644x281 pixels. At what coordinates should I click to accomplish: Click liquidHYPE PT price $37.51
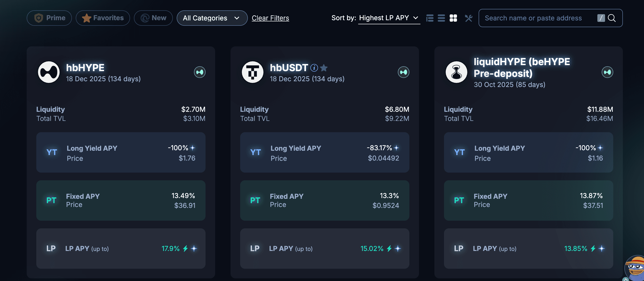coord(593,206)
